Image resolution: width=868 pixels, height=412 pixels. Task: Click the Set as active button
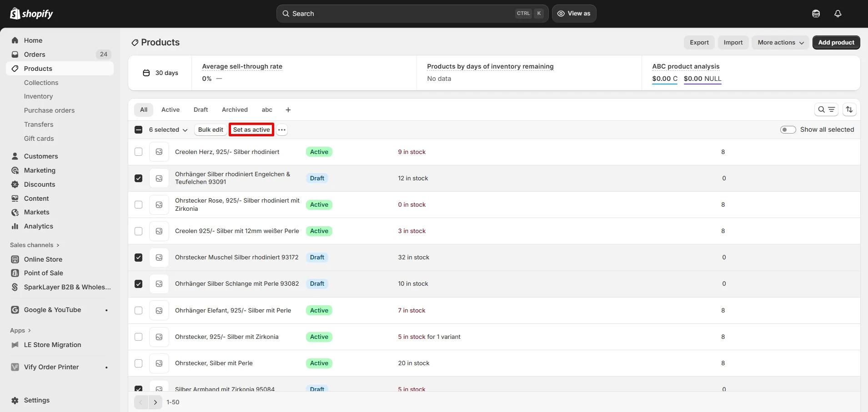point(251,129)
